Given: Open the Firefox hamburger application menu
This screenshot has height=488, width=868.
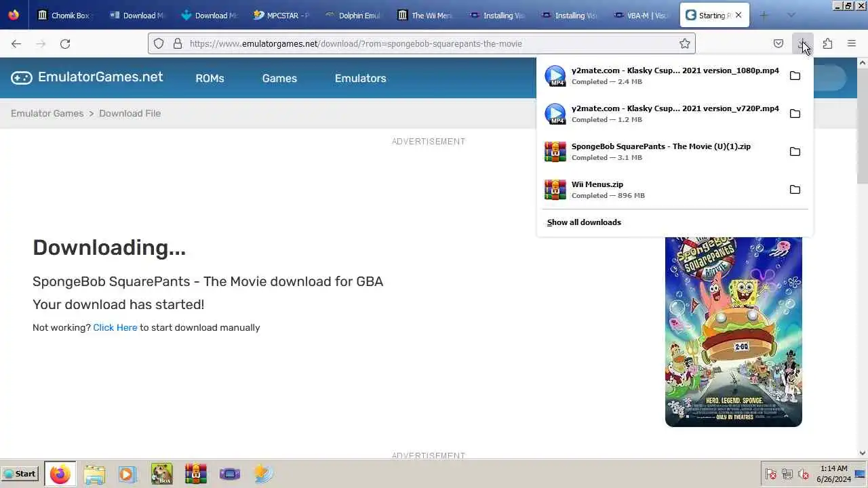Looking at the screenshot, I should [x=852, y=43].
